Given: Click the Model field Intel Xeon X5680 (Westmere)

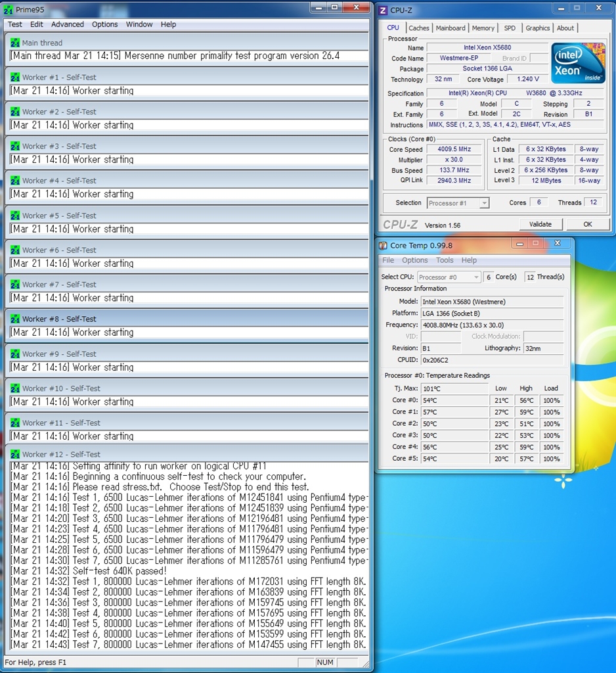Looking at the screenshot, I should (492, 302).
